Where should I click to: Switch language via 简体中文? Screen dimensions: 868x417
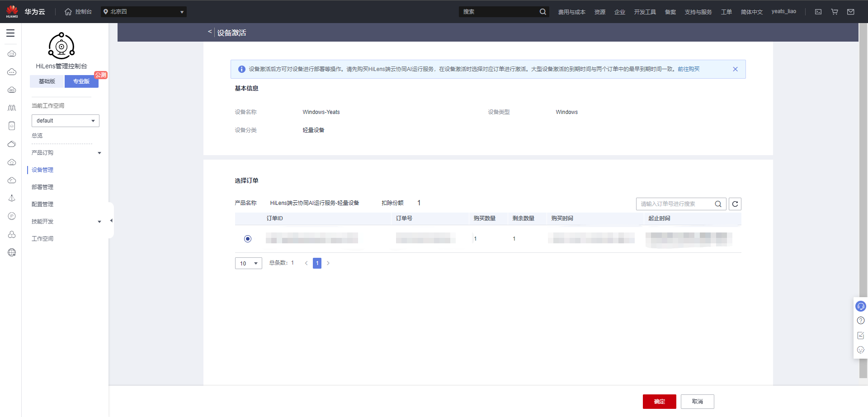[751, 12]
